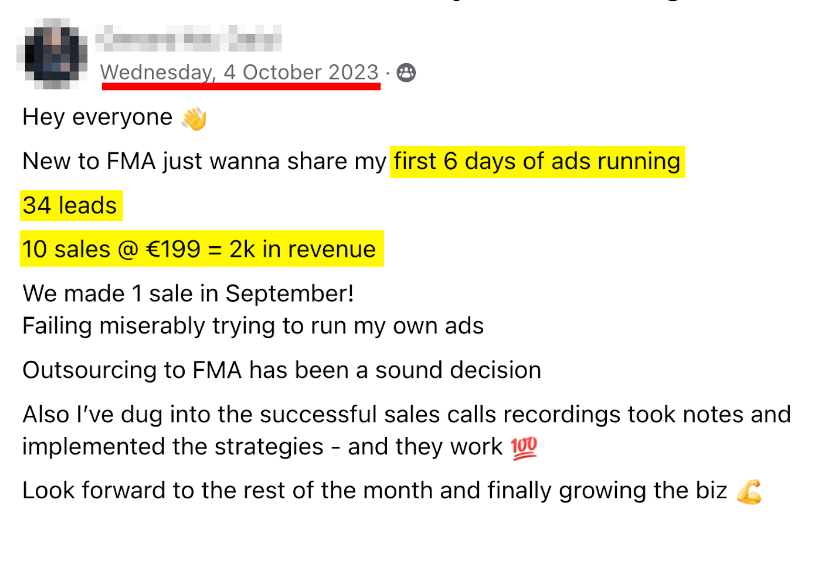
Task: Click 'Outsourcing to FMA has been a sound decision'
Action: click(282, 370)
